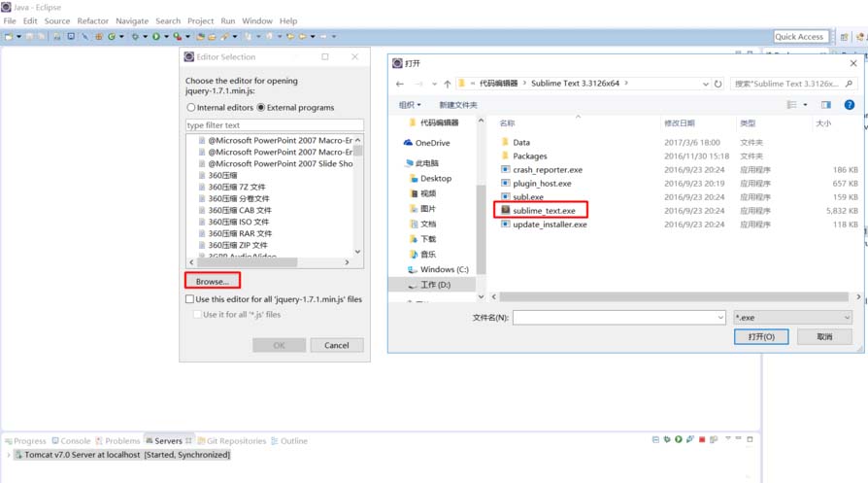Open the Project menu
Screen dimensions: 868x483
200,21
